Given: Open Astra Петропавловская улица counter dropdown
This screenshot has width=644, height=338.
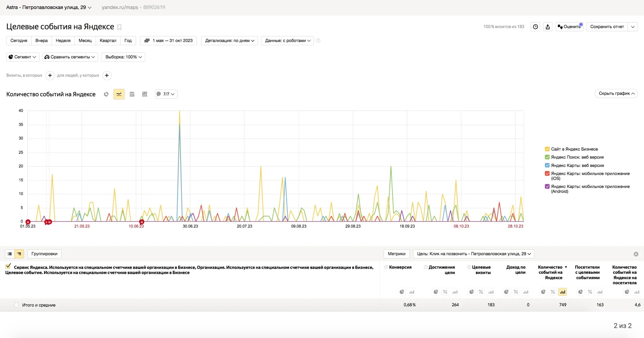Looking at the screenshot, I should [49, 7].
